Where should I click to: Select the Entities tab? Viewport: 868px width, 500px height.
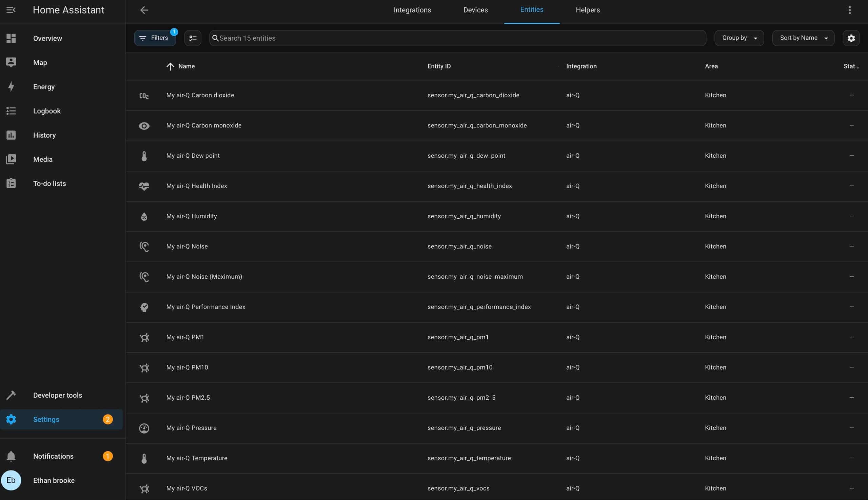(532, 9)
